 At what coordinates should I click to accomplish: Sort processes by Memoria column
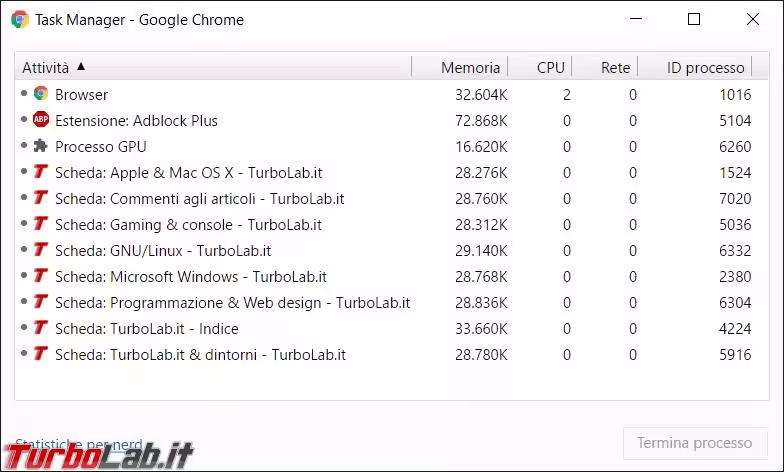click(470, 67)
